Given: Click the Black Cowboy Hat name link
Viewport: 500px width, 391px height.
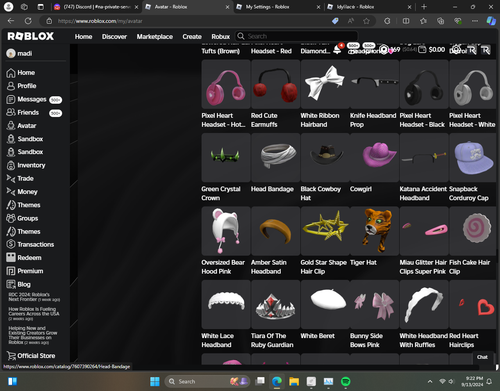Looking at the screenshot, I should (x=321, y=193).
